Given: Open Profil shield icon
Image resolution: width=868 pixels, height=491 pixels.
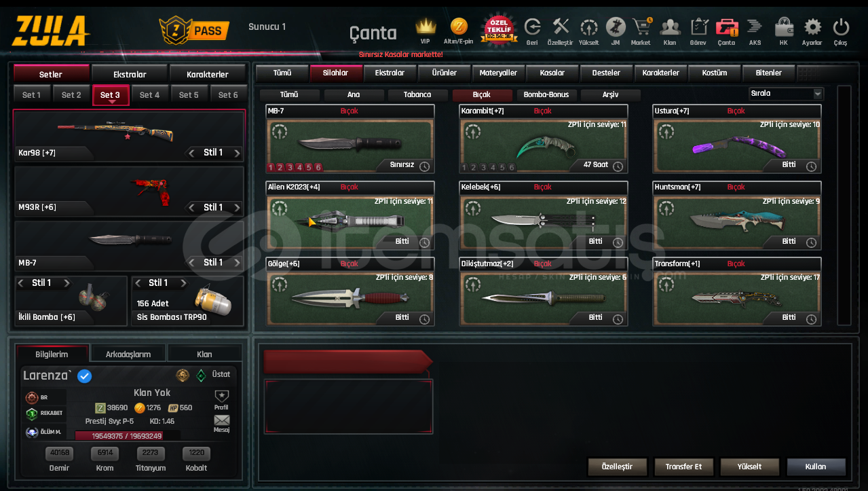Looking at the screenshot, I should pyautogui.click(x=221, y=396).
